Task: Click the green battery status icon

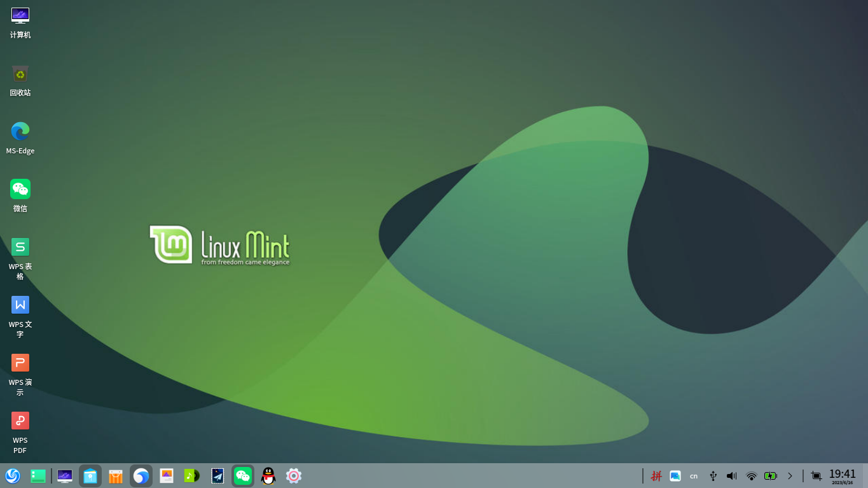Action: tap(771, 476)
